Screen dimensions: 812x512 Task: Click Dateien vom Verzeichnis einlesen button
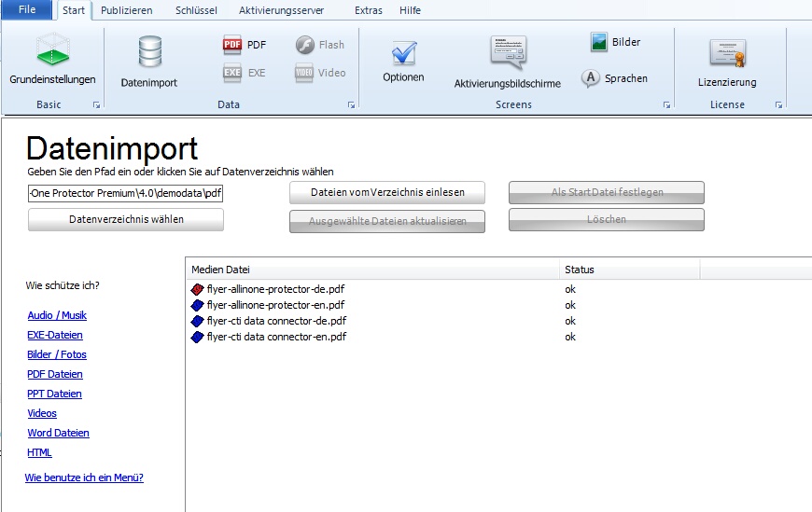click(x=387, y=192)
